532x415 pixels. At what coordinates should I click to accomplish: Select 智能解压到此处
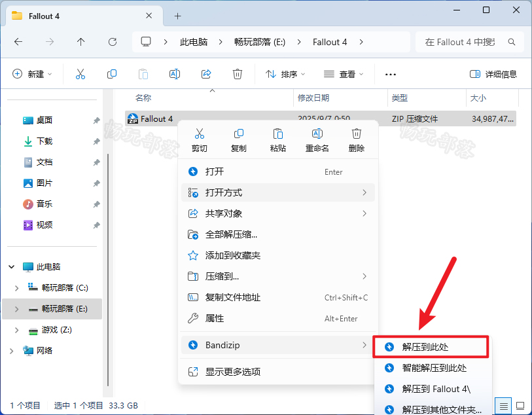[433, 368]
